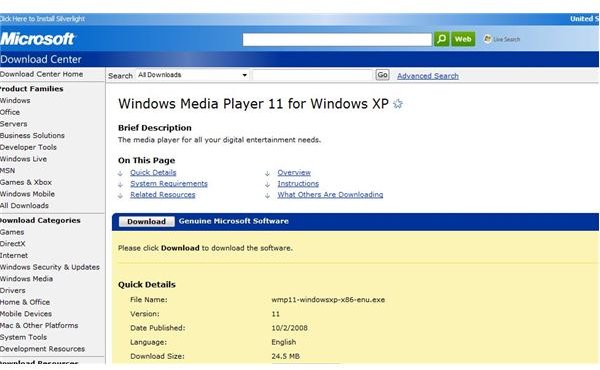Viewport: 600px width, 370px height.
Task: Click file name wmp11-windowsxp-x86-enu.exe
Action: coord(328,300)
